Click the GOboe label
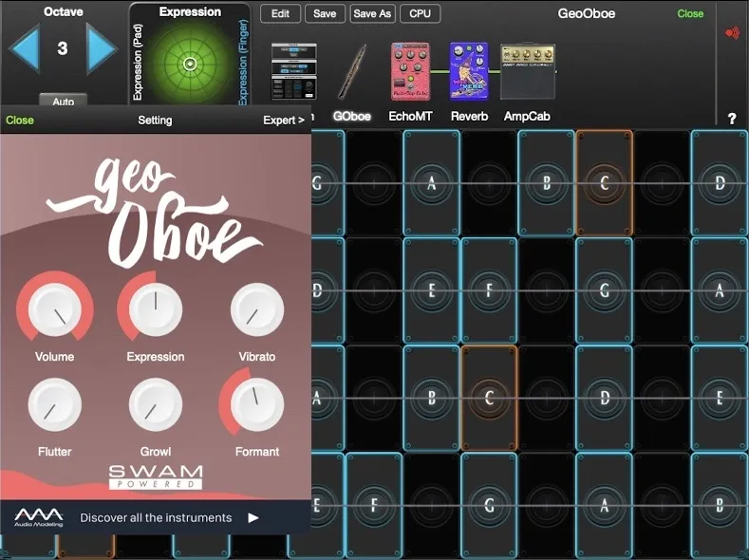Image resolution: width=749 pixels, height=560 pixels. (351, 117)
